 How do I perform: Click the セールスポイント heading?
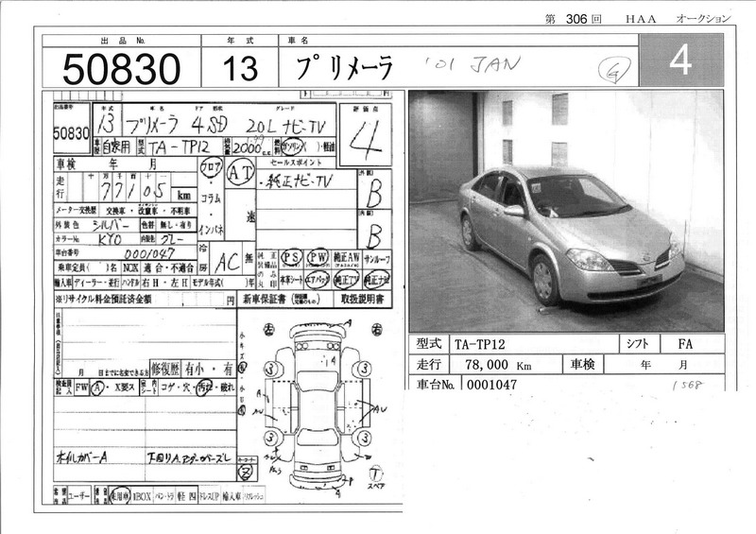296,163
